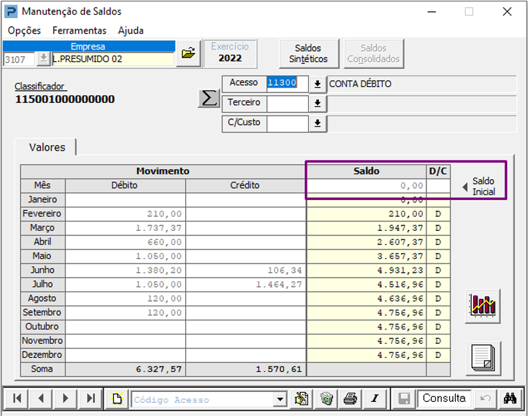Click the printer icon
This screenshot has height=420, width=530.
[350, 399]
